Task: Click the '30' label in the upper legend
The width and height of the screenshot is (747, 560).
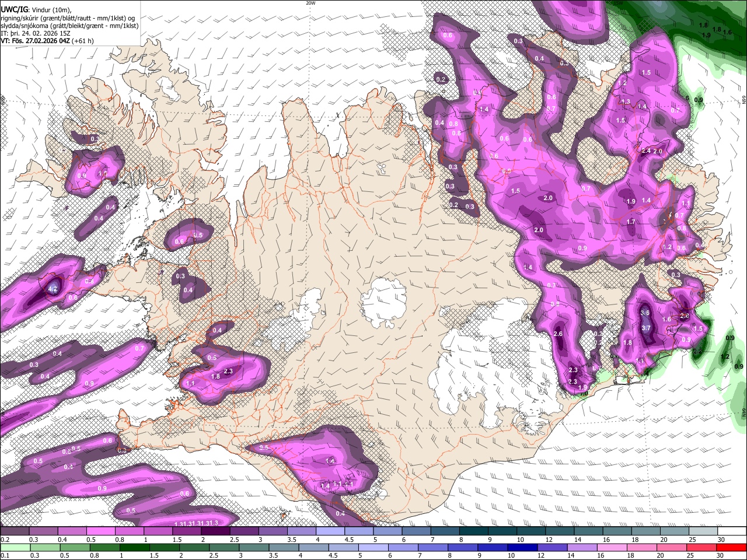Action: (721, 540)
